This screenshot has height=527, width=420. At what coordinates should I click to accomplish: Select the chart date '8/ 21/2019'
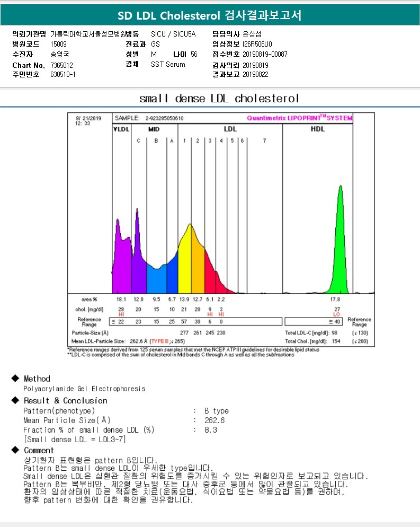tap(88, 118)
